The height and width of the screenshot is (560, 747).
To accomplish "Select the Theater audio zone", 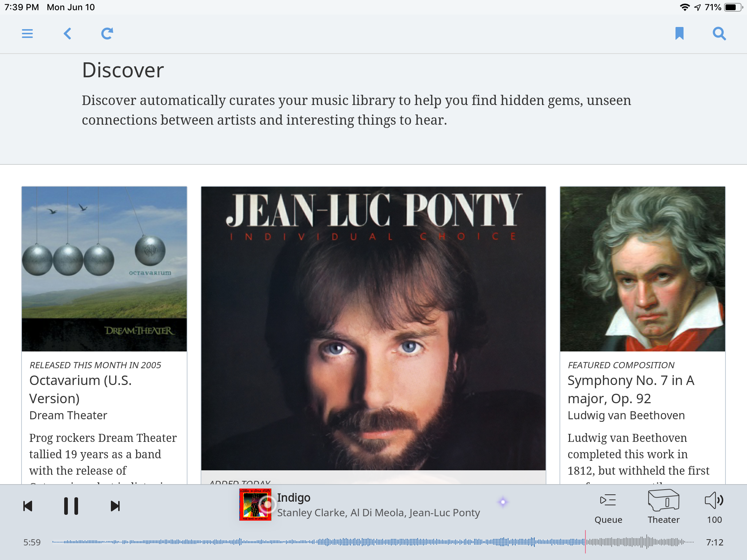I will [x=663, y=507].
